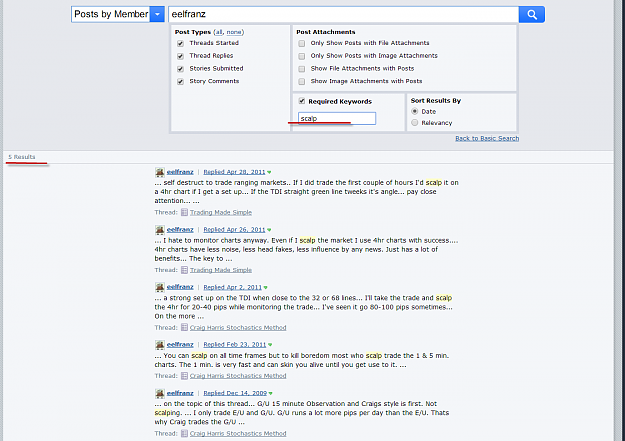Click thread icon beside Apr 28 Trading Made Simple
Image resolution: width=625 pixels, height=441 pixels.
(184, 213)
